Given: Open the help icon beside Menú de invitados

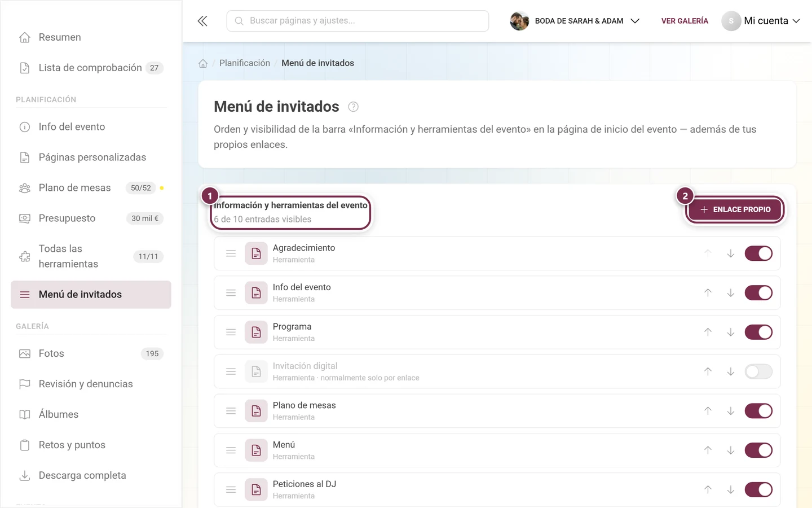Looking at the screenshot, I should click(x=354, y=107).
